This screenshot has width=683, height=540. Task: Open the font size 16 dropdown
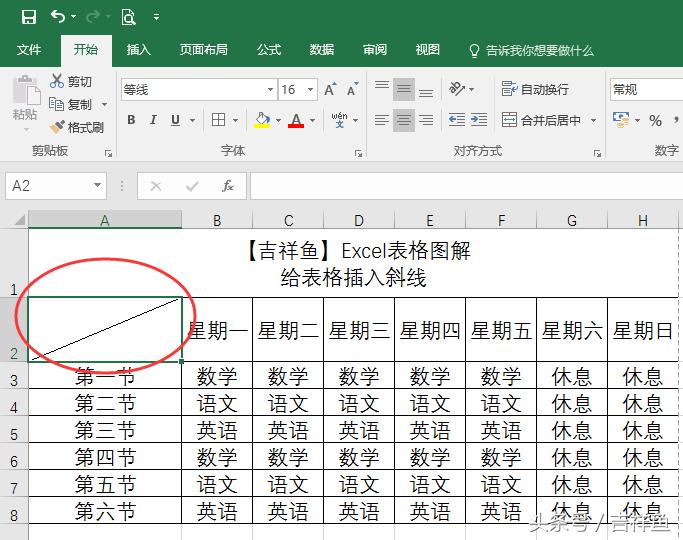tap(310, 90)
